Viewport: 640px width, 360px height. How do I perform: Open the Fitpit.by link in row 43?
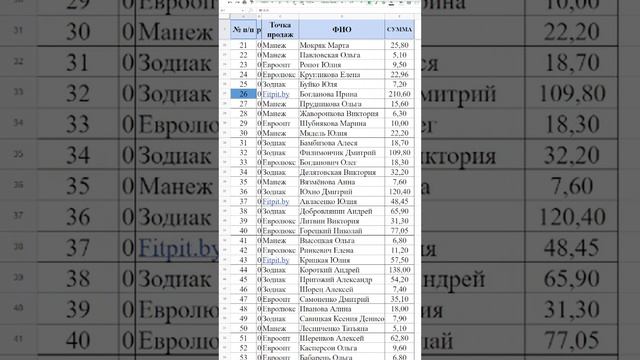click(x=276, y=260)
